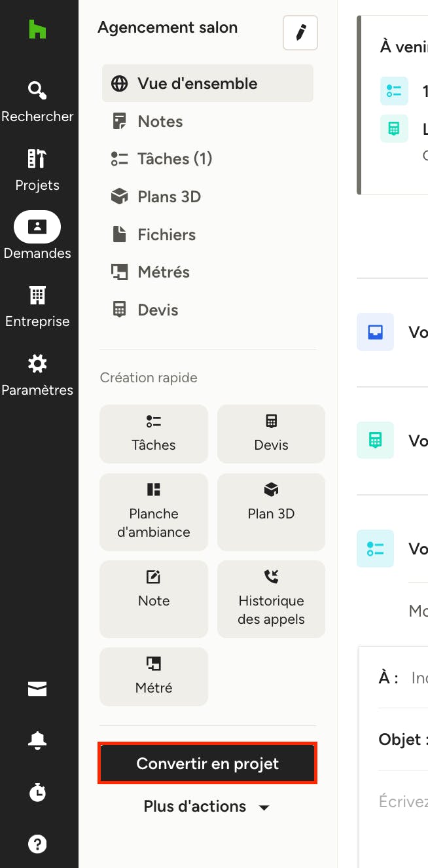The image size is (428, 868).
Task: Go to Projets in sidebar
Action: (x=37, y=171)
